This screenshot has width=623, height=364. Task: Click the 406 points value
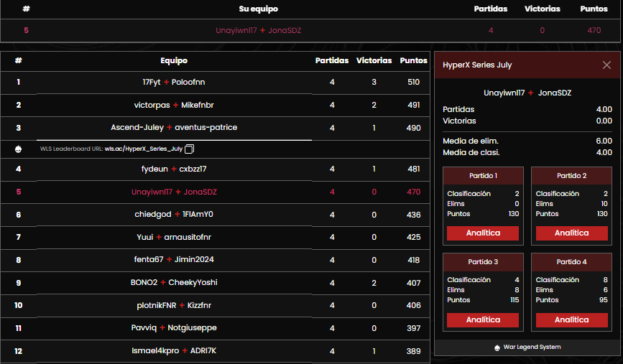413,305
